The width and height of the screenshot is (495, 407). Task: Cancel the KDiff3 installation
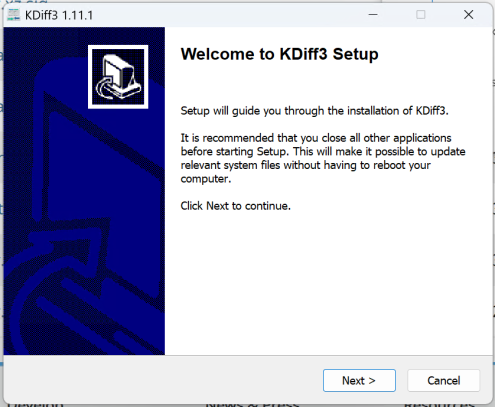[443, 380]
